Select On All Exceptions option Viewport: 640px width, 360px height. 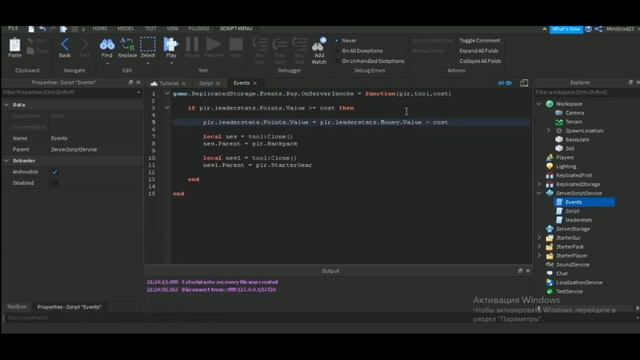(x=337, y=51)
